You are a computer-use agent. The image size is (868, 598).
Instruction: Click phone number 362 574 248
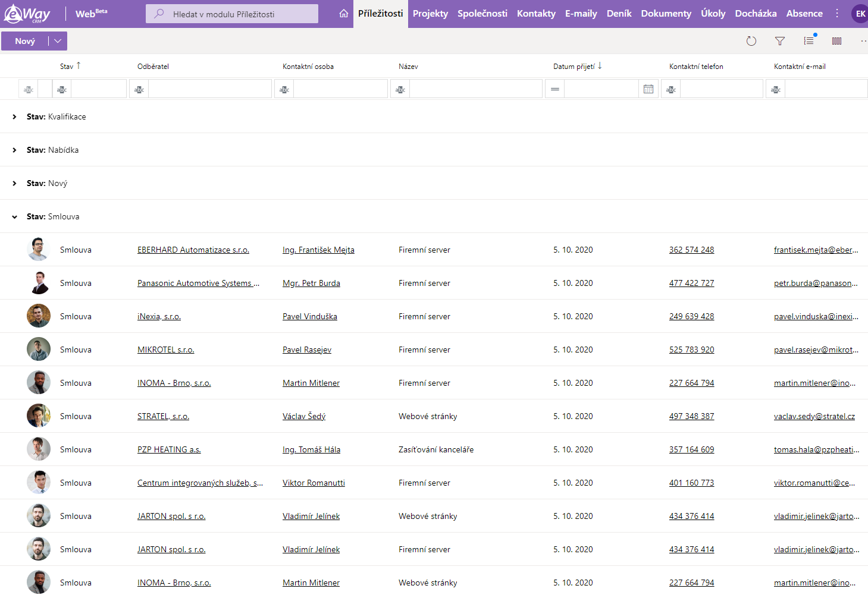pyautogui.click(x=691, y=250)
